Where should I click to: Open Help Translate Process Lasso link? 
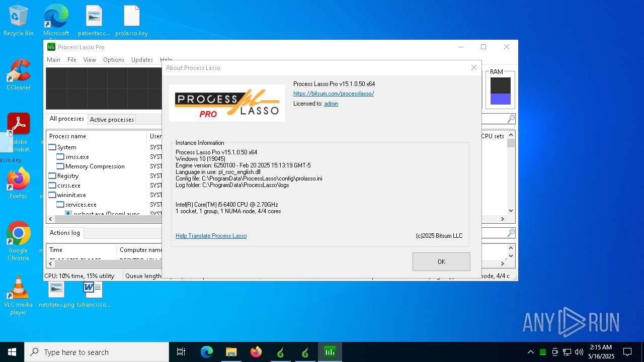click(x=211, y=236)
